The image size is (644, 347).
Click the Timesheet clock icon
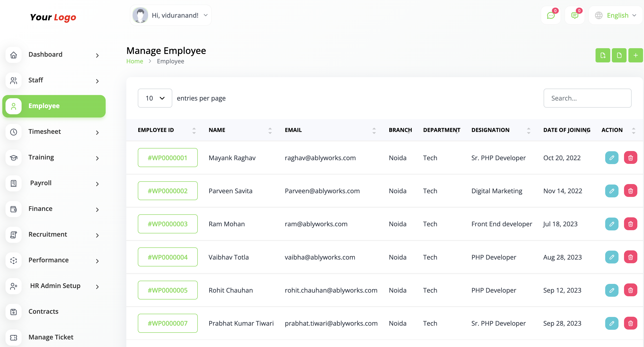pyautogui.click(x=14, y=132)
